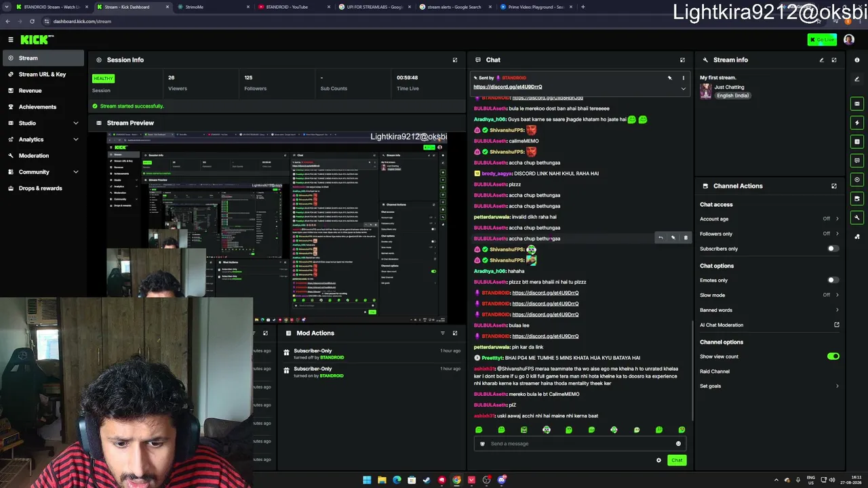This screenshot has width=868, height=488.
Task: Click the pinned message options icon
Action: click(x=683, y=78)
